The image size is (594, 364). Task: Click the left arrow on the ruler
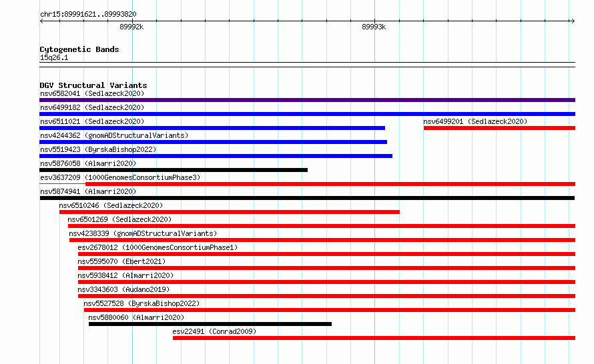click(x=41, y=21)
